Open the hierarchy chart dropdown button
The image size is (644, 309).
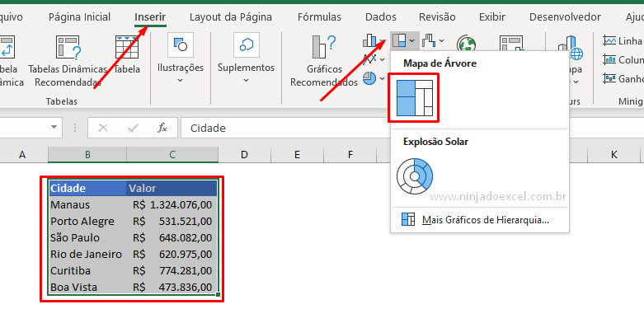tap(404, 40)
